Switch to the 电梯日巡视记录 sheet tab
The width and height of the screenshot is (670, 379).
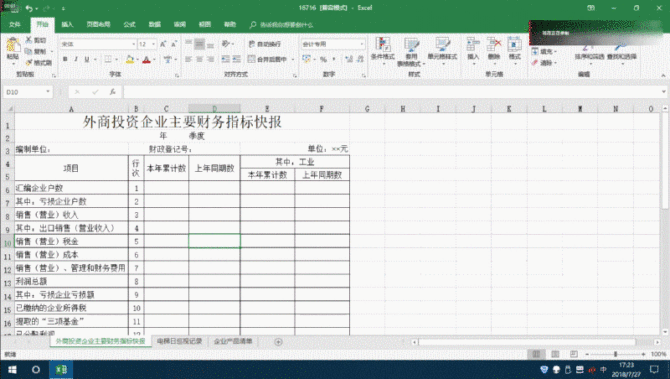179,341
